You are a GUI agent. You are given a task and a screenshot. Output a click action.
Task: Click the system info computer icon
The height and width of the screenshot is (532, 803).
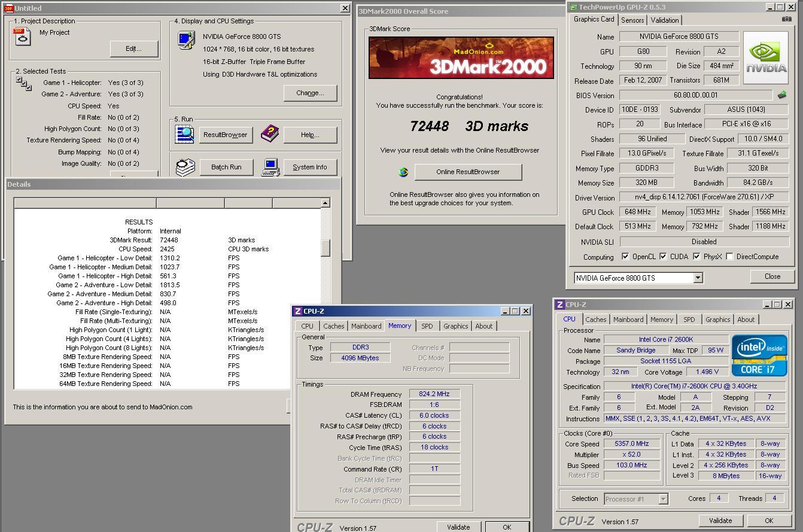click(270, 167)
